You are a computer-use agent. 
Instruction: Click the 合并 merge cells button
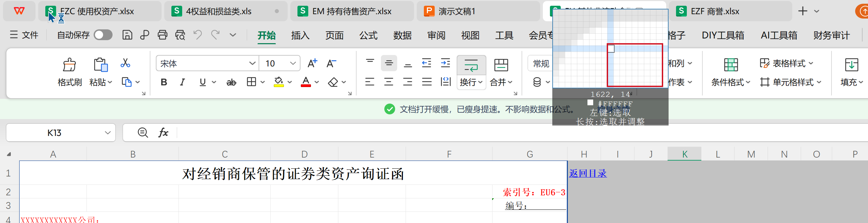click(501, 72)
